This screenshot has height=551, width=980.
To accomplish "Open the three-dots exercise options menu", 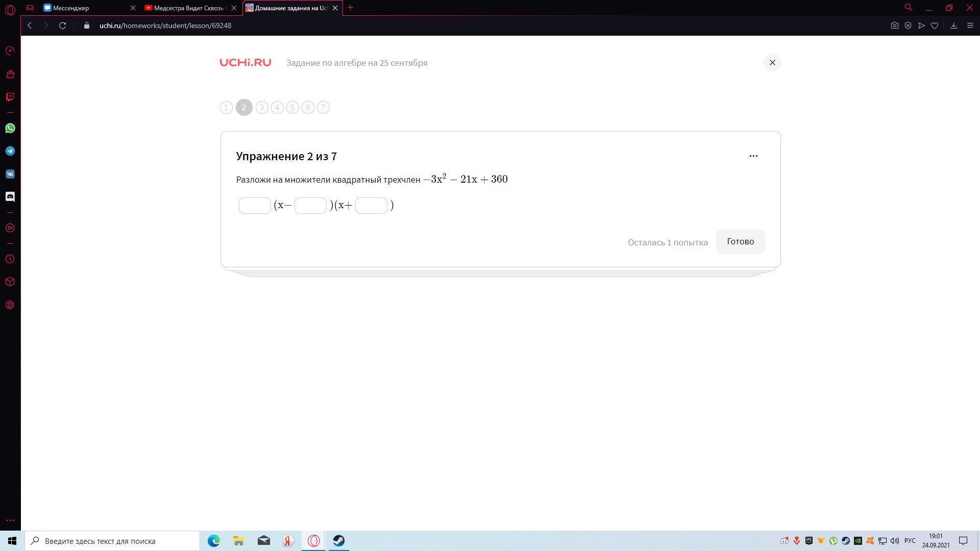I will (x=753, y=156).
